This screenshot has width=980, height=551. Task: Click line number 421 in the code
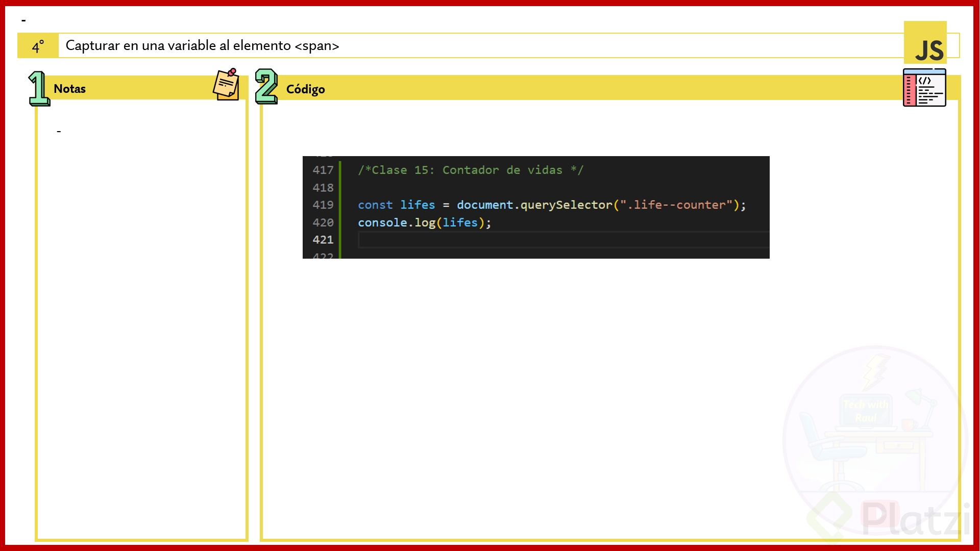point(323,240)
